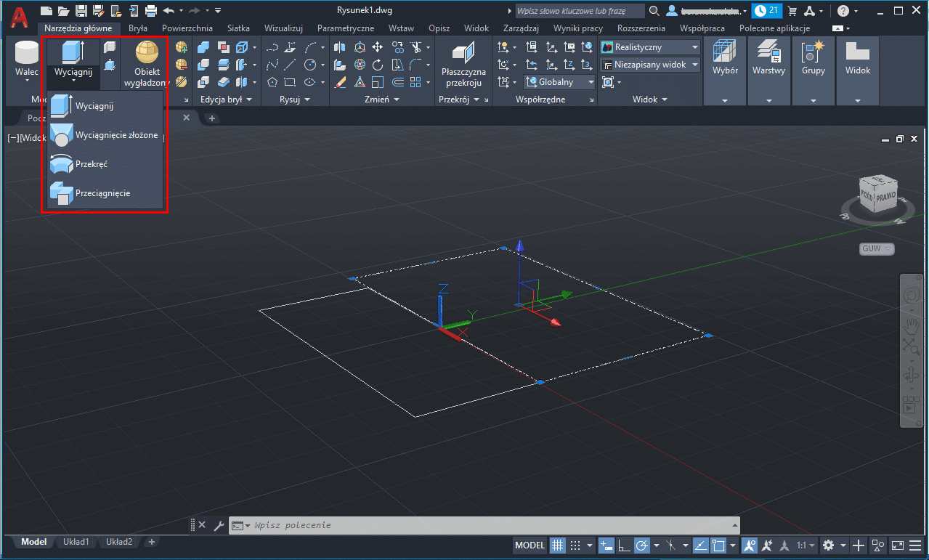Image resolution: width=929 pixels, height=560 pixels.
Task: Click the MODEL status bar button
Action: (530, 545)
